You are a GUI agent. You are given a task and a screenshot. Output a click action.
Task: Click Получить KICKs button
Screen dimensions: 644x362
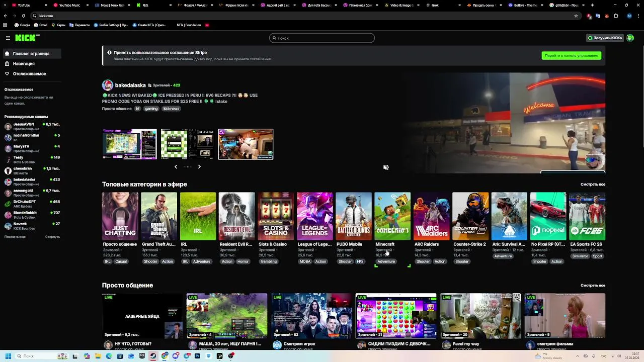click(x=605, y=38)
